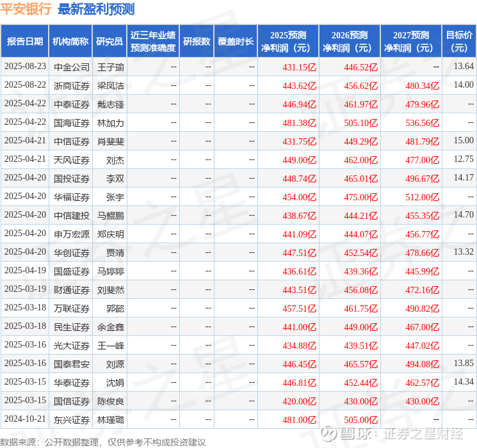
Task: Click the 浙商证券 institution cell
Action: (x=72, y=86)
